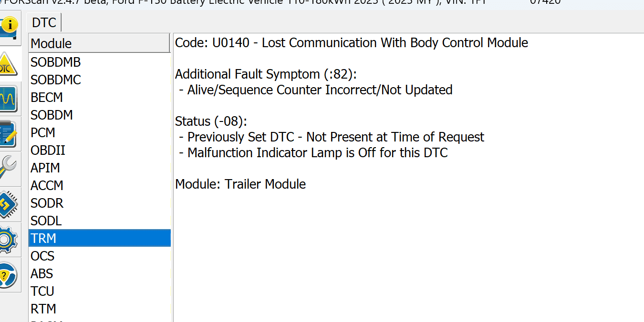This screenshot has height=322, width=644.
Task: Select the SOBDMB module
Action: click(56, 62)
